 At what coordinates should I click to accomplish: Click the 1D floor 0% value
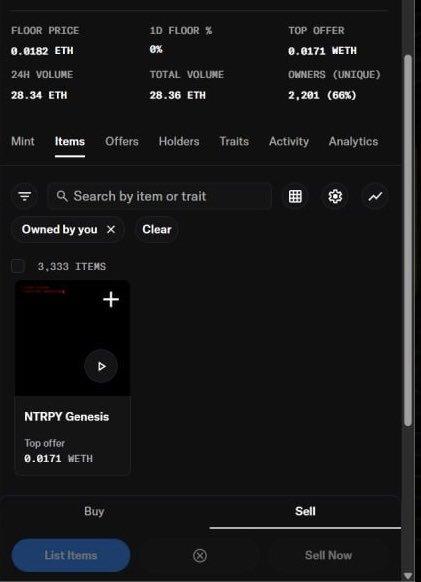click(x=156, y=49)
